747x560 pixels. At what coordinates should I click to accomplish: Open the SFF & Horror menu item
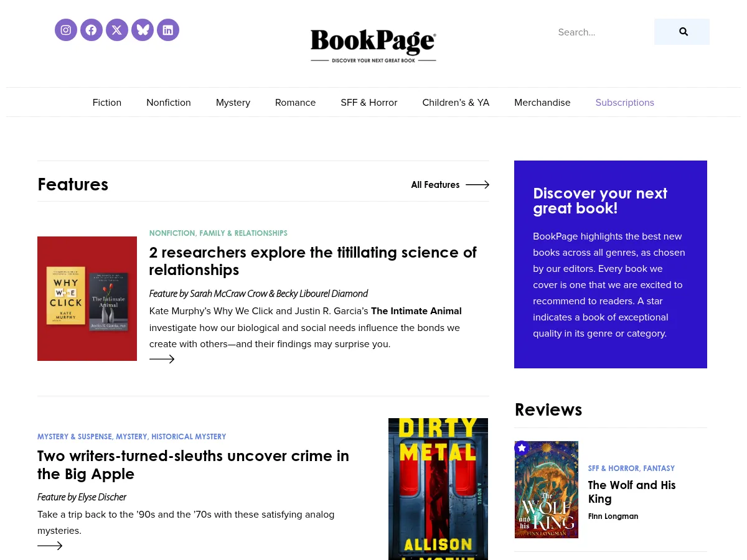tap(369, 102)
